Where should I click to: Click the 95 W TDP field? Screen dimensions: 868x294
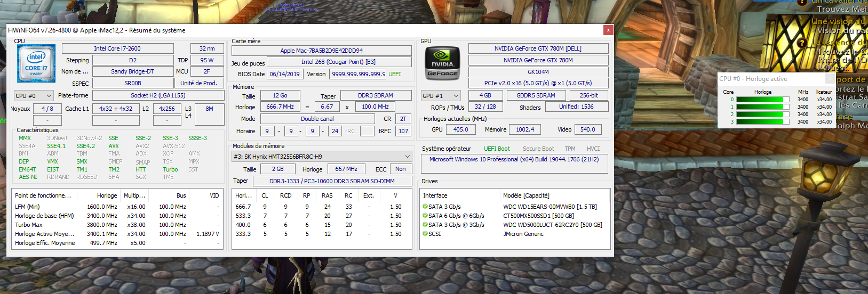point(207,60)
